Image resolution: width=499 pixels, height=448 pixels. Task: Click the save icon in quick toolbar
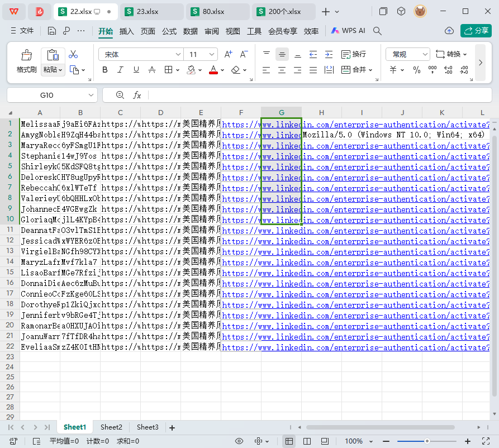point(52,31)
